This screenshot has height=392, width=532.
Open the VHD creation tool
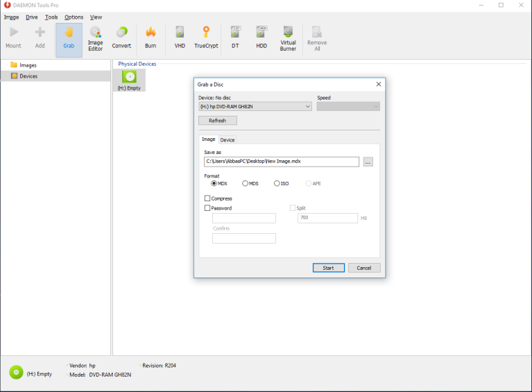pyautogui.click(x=180, y=38)
